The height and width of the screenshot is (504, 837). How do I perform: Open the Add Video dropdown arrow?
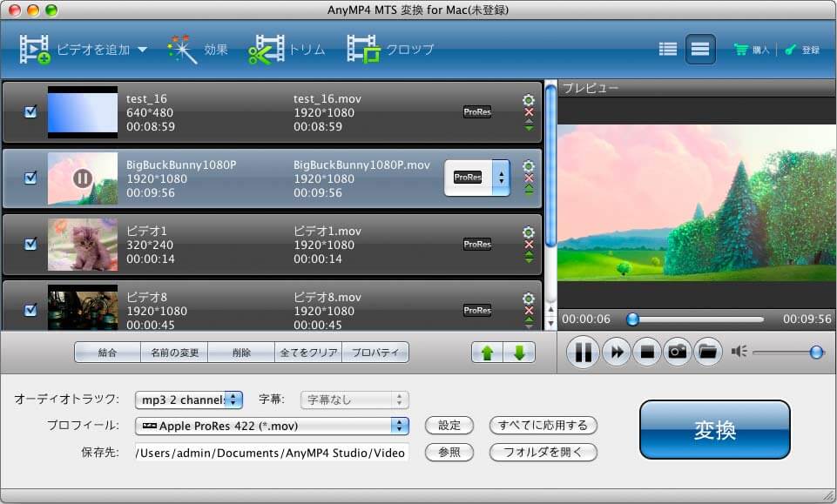click(143, 50)
